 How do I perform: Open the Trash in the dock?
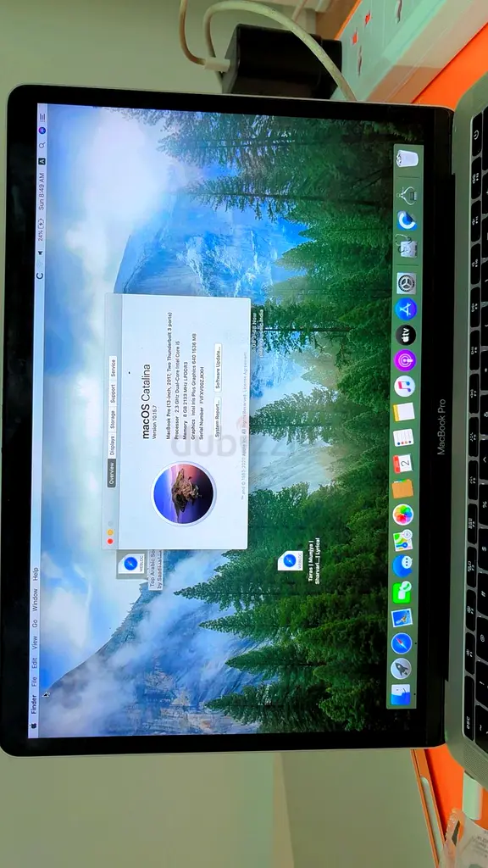[408, 159]
